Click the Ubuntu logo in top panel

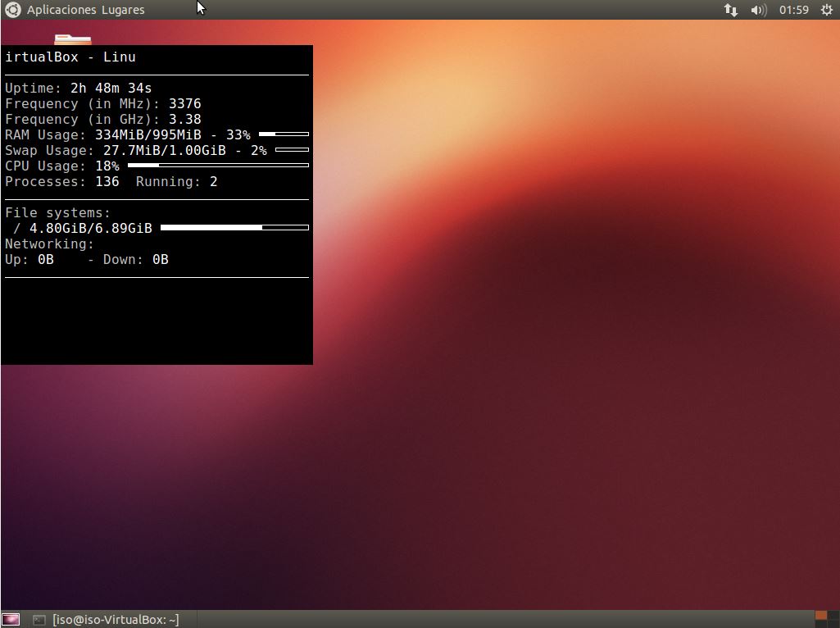click(12, 10)
